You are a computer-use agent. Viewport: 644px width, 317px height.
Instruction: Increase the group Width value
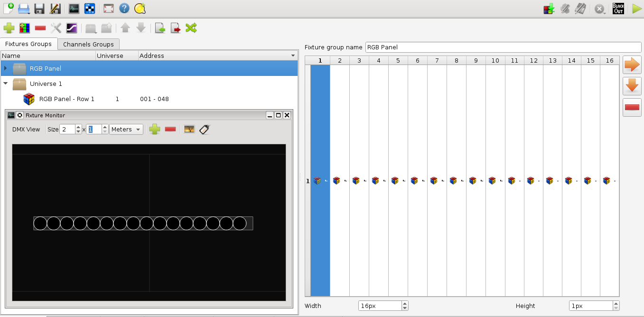click(x=405, y=304)
